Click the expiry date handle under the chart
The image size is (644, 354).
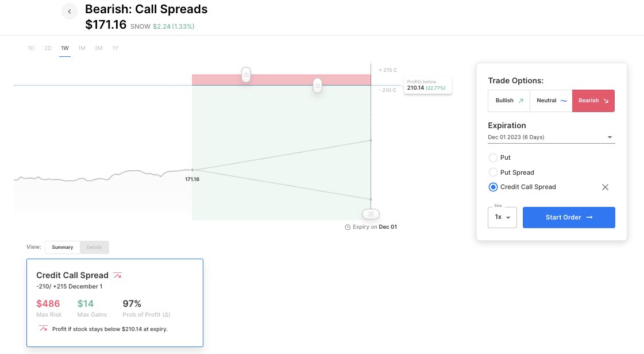pyautogui.click(x=371, y=214)
